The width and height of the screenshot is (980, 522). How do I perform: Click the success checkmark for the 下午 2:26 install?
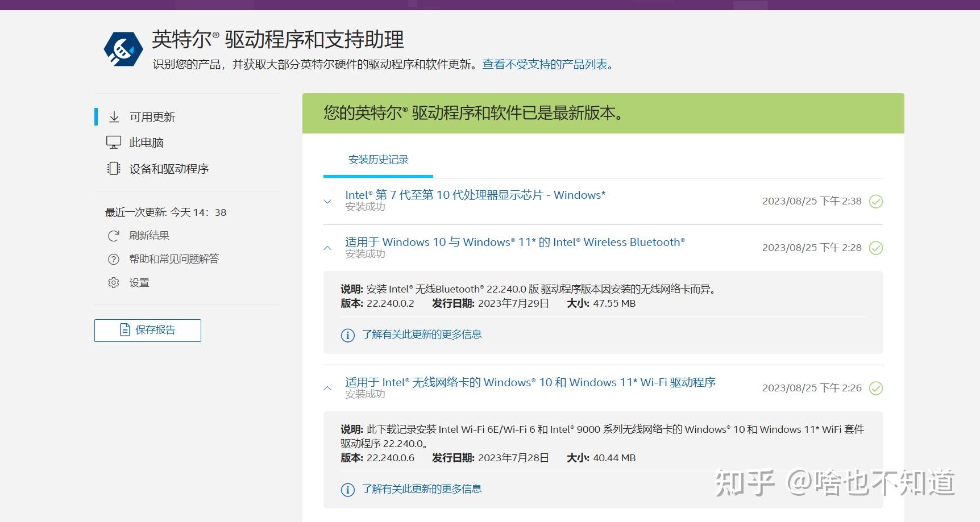876,388
